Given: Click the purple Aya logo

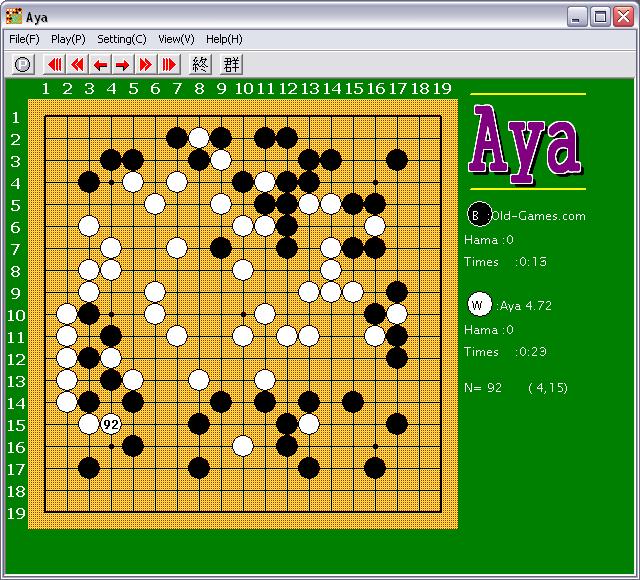Looking at the screenshot, I should pyautogui.click(x=527, y=143).
